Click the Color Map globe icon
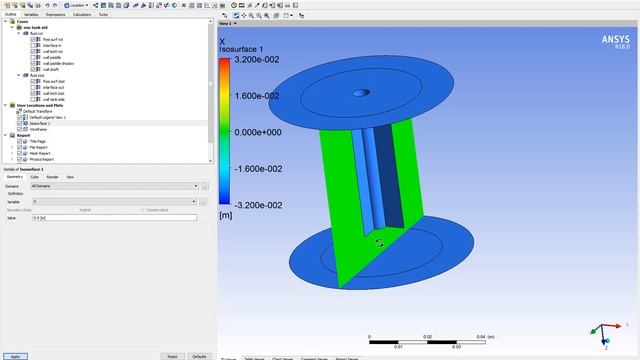Viewport: 640px width, 360px height. [x=174, y=5]
